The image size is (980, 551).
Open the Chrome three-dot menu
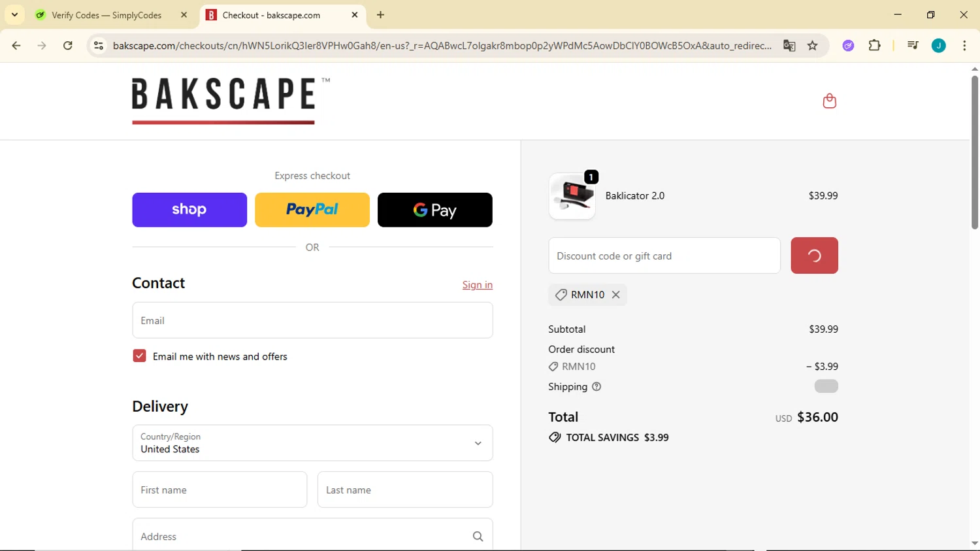tap(964, 46)
